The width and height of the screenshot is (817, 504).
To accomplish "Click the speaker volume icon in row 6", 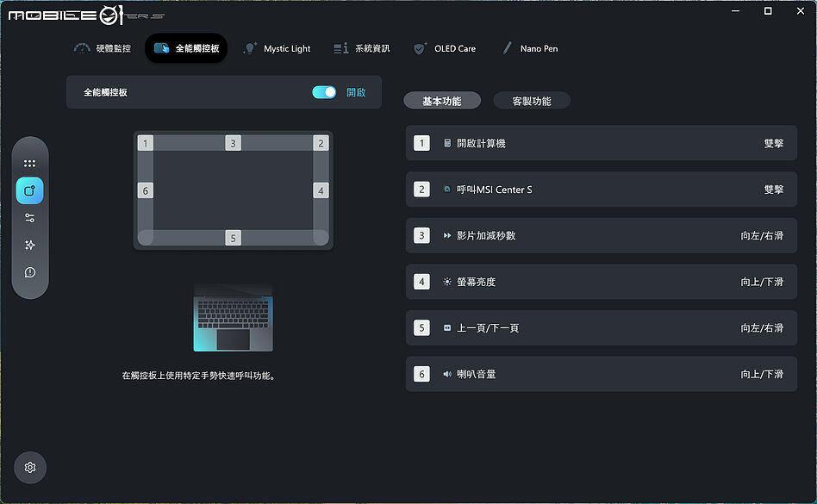I will tap(447, 374).
